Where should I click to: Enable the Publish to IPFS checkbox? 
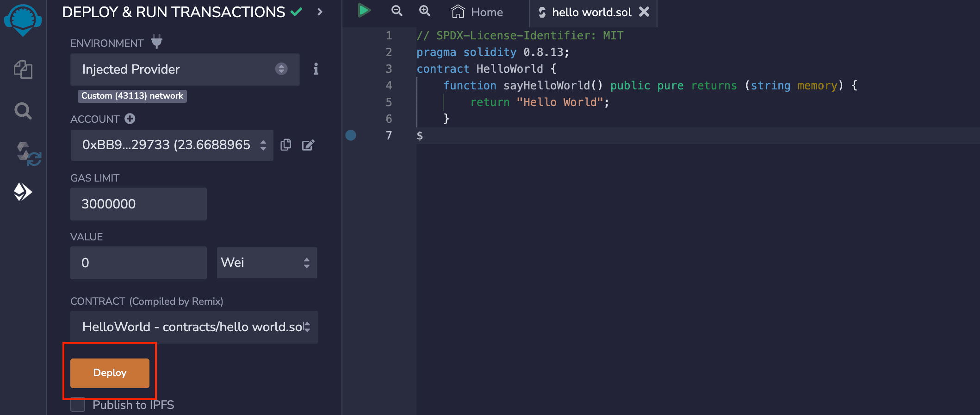pos(78,404)
